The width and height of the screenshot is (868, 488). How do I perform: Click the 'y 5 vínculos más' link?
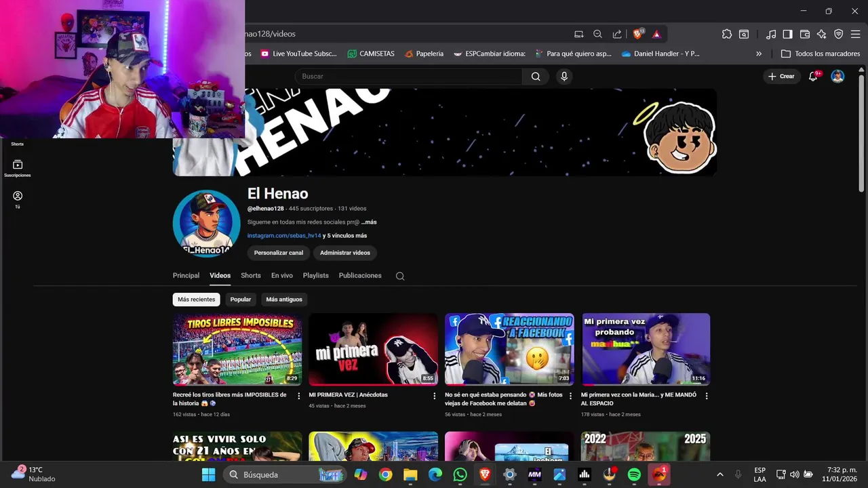(x=345, y=236)
